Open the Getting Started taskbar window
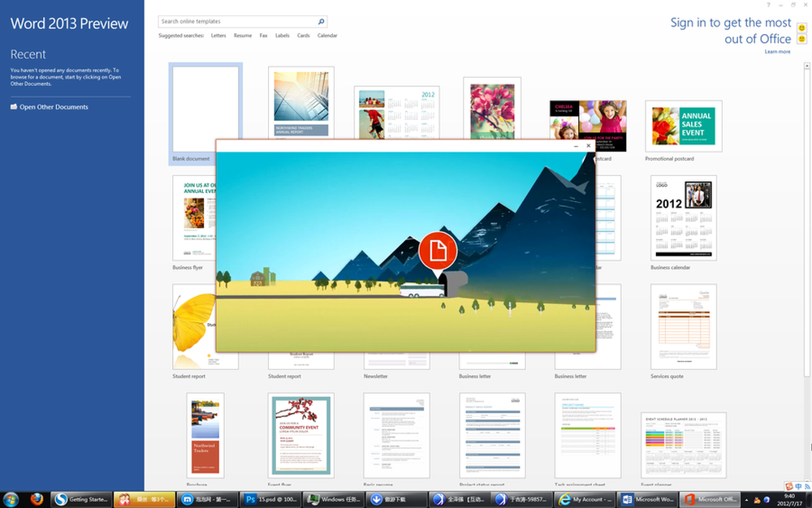 click(x=81, y=500)
